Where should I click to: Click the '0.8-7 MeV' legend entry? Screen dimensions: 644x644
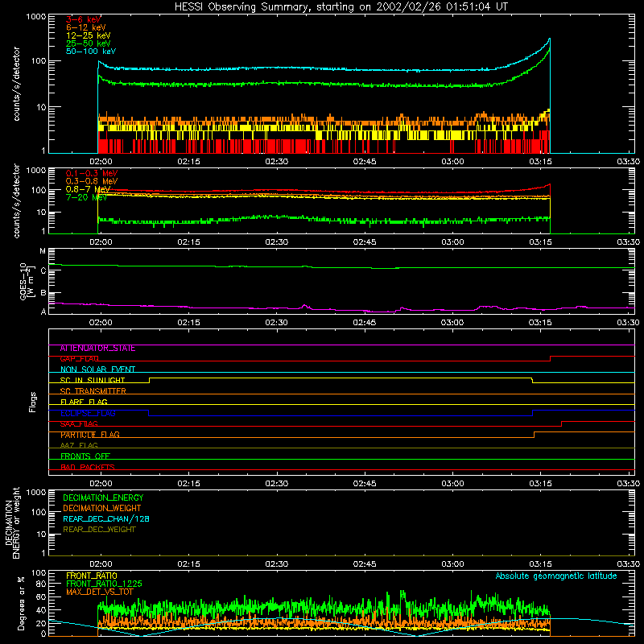88,189
